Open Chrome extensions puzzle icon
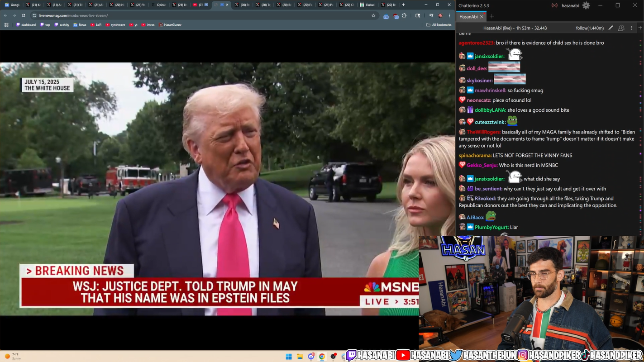 tap(404, 15)
